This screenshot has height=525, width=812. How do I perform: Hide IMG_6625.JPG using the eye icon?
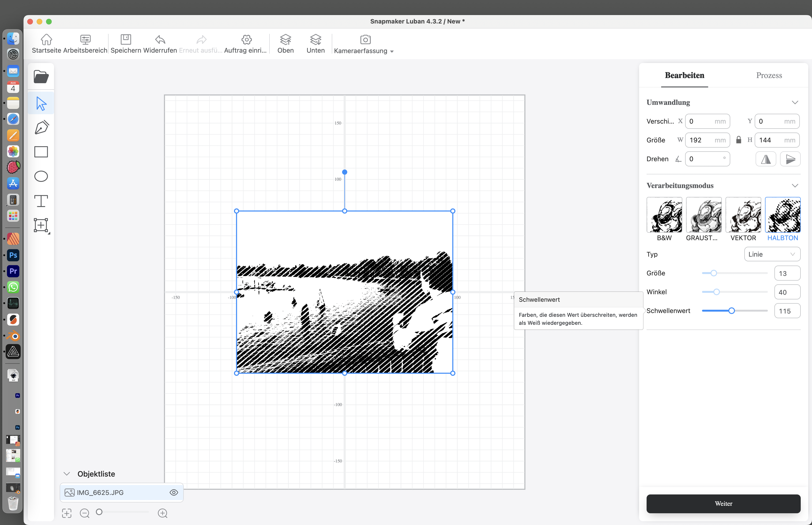(174, 492)
